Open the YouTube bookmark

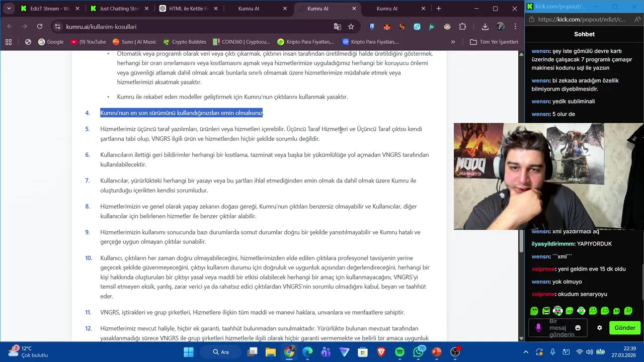[x=88, y=42]
